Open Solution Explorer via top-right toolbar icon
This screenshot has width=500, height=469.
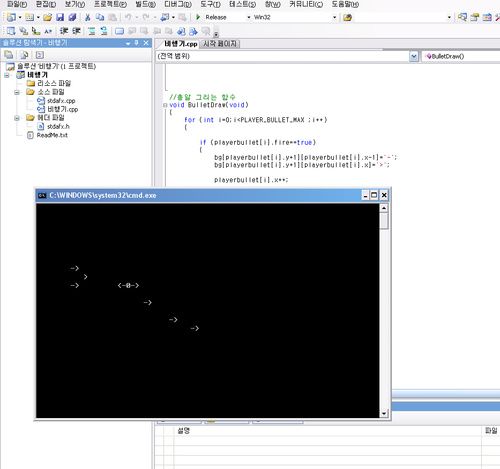click(x=462, y=17)
